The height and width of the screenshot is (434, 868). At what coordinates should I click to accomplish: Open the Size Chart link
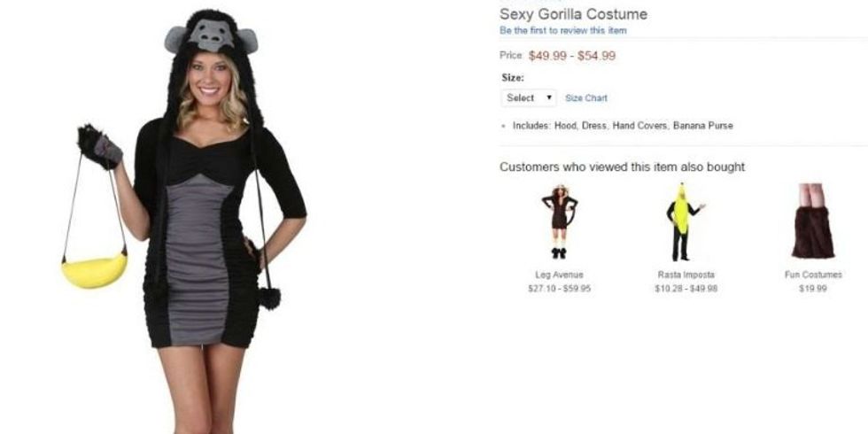[x=586, y=98]
